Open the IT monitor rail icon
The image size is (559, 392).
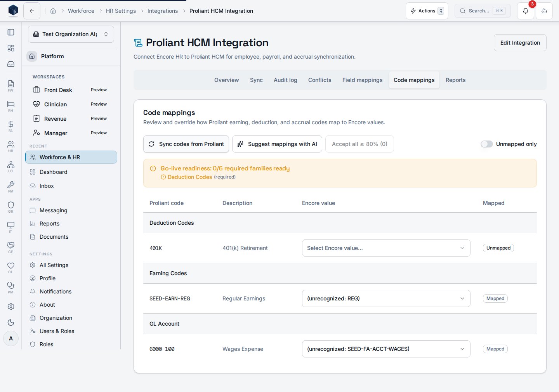coord(11,227)
